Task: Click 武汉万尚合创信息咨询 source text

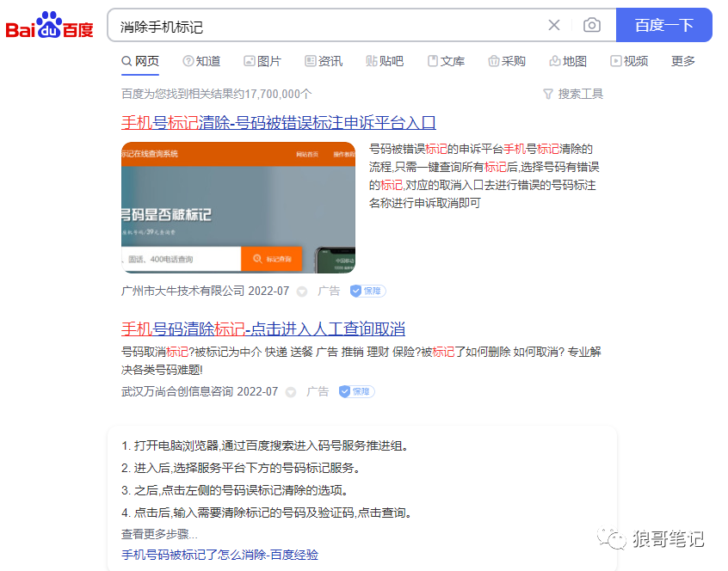Action: coord(177,391)
